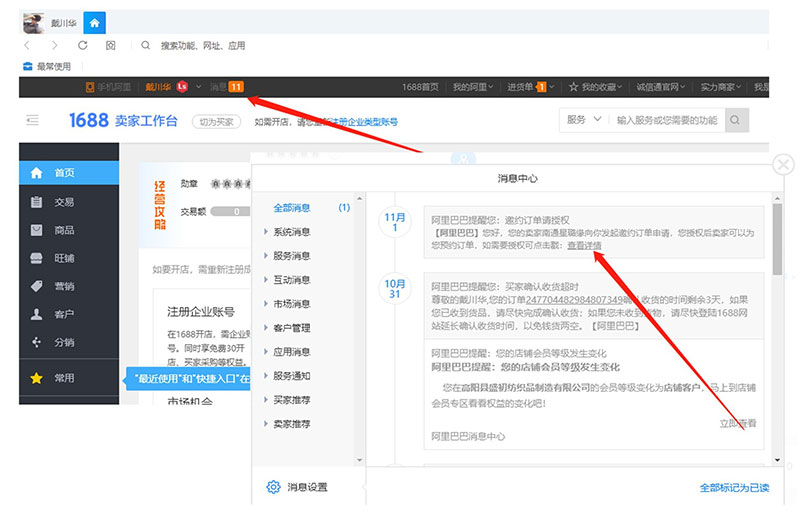The image size is (800, 518).
Task: Open 客户 in the left sidebar
Action: pos(69,314)
